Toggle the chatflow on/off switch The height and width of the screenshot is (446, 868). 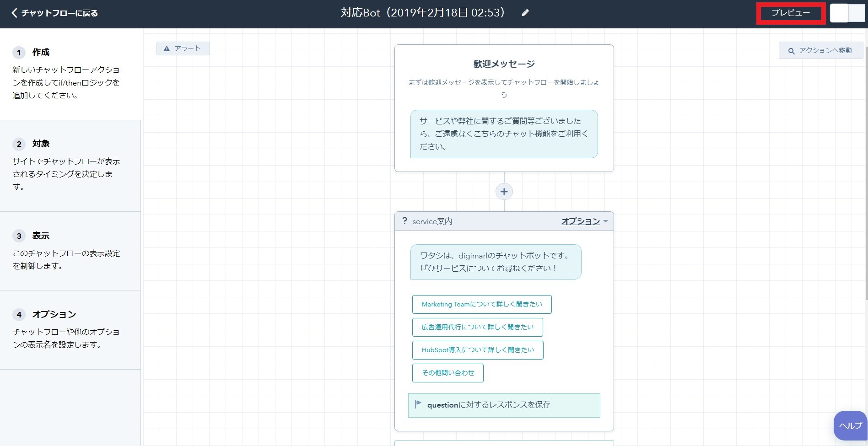847,13
